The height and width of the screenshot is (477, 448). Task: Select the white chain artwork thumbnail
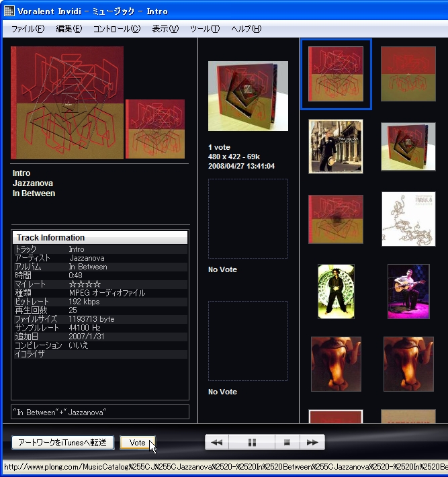(x=408, y=219)
